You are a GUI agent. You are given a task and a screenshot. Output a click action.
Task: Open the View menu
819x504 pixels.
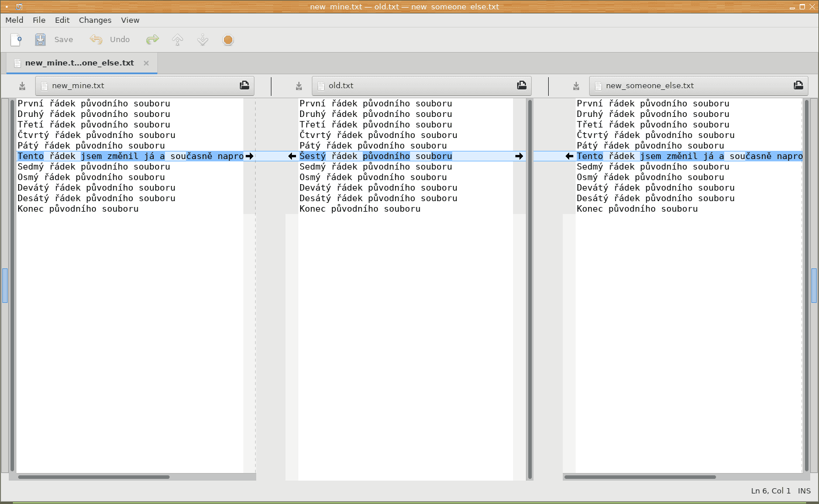[x=130, y=20]
